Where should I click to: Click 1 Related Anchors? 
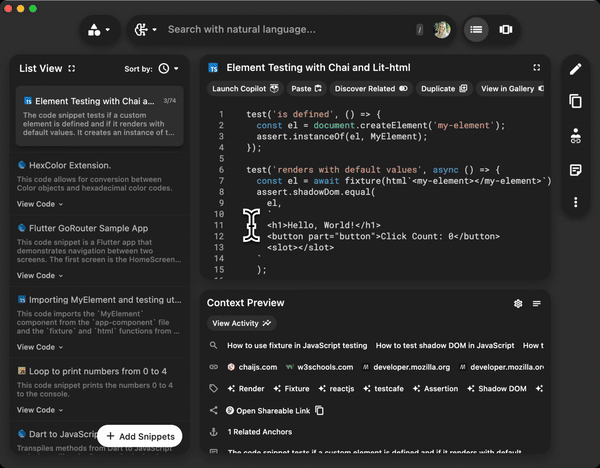[x=260, y=432]
